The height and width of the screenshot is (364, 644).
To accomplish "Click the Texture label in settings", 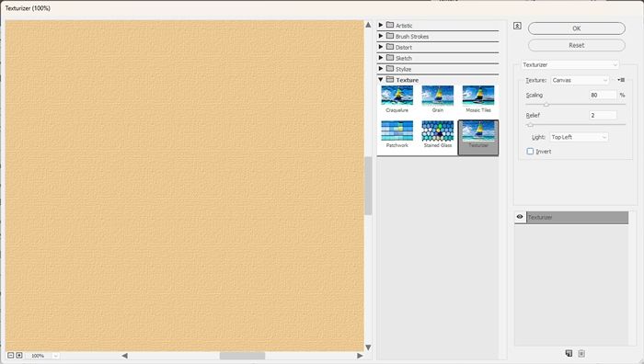I will 536,80.
